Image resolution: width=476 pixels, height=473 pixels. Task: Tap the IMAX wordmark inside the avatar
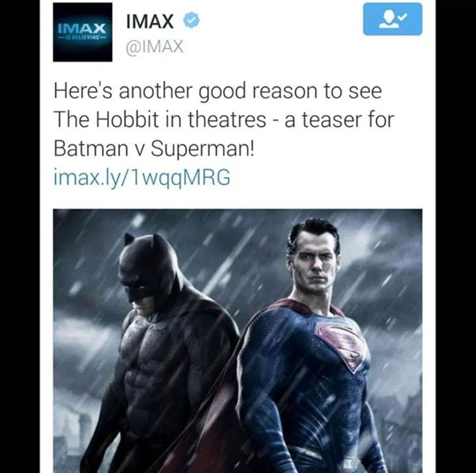pos(82,28)
